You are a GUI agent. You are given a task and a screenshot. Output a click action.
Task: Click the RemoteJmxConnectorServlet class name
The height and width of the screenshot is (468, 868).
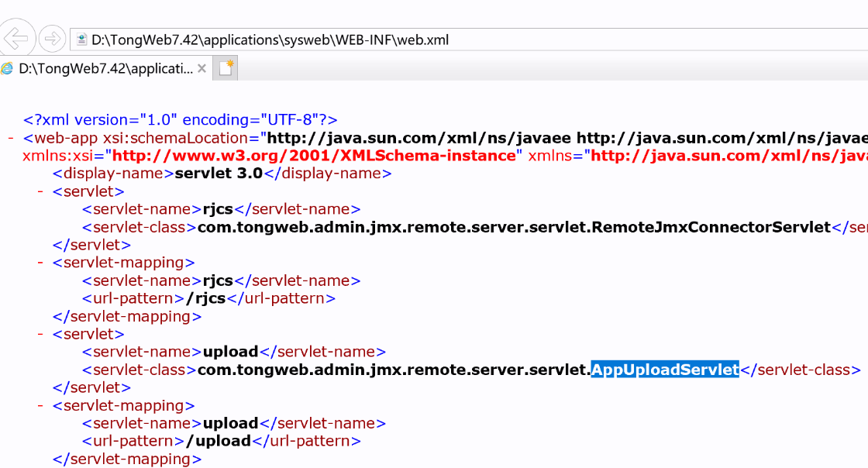coord(711,227)
